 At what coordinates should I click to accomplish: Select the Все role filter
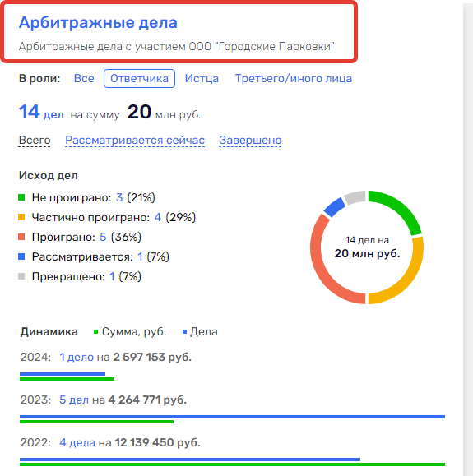coord(84,78)
